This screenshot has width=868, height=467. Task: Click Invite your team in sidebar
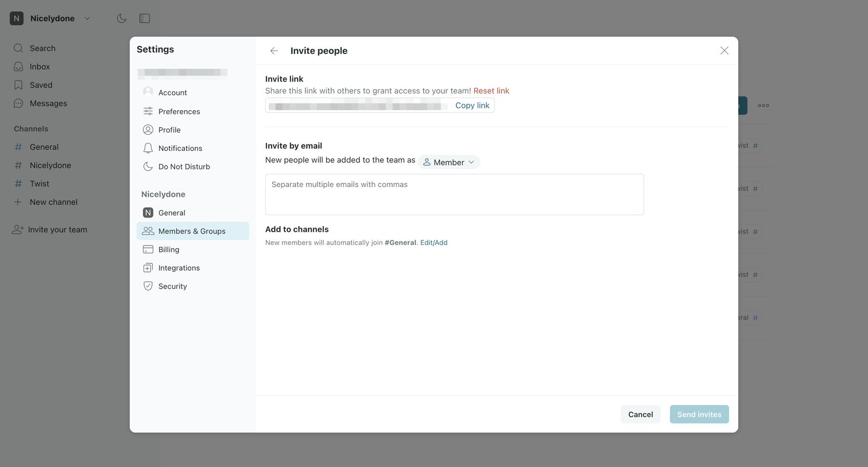coord(57,229)
